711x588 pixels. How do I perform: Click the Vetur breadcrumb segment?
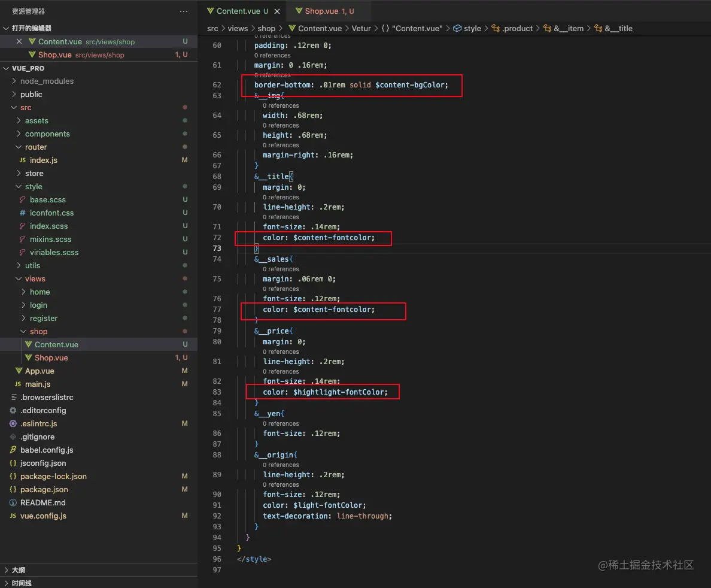[361, 28]
